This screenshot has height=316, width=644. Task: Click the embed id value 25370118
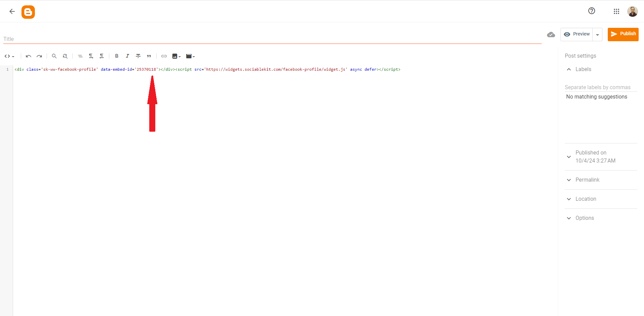[147, 69]
